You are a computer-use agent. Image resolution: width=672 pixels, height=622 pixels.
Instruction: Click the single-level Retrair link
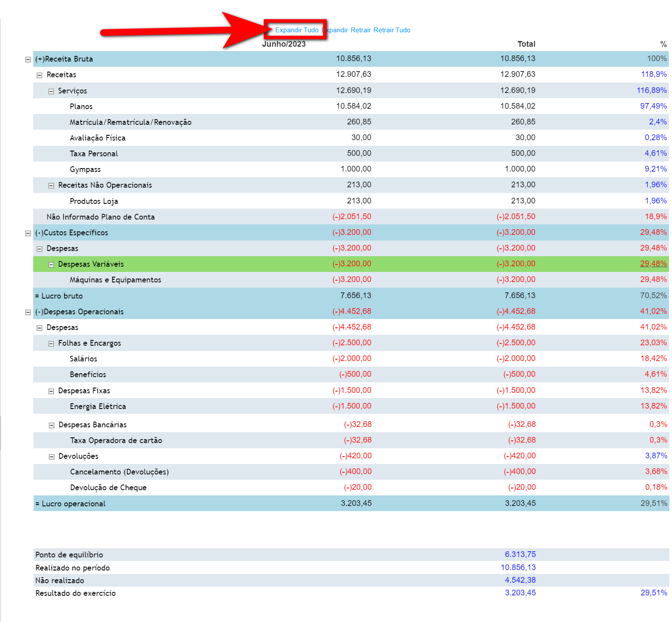tap(361, 30)
